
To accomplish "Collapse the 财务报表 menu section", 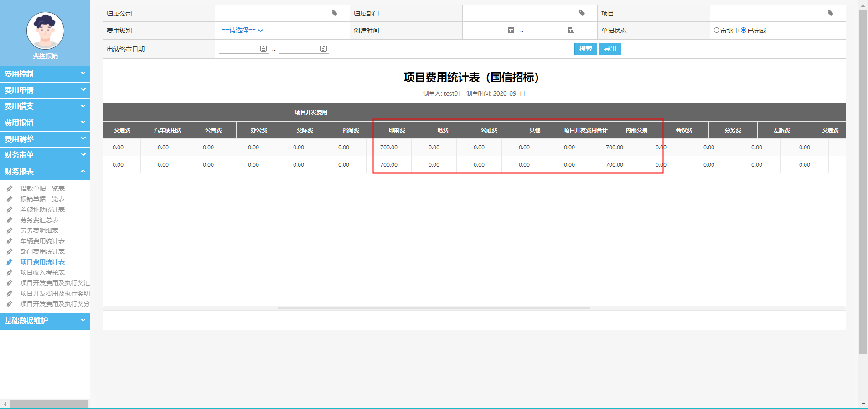I will click(x=45, y=171).
